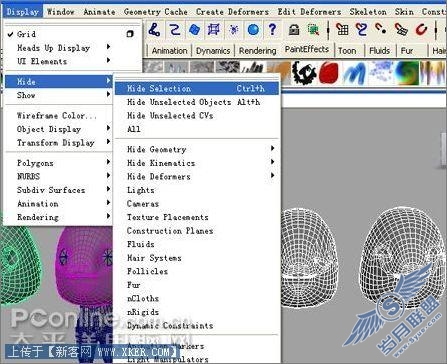Viewport: 447px width, 364px height.
Task: Select the joints/handles selection mask icon
Action: click(154, 30)
